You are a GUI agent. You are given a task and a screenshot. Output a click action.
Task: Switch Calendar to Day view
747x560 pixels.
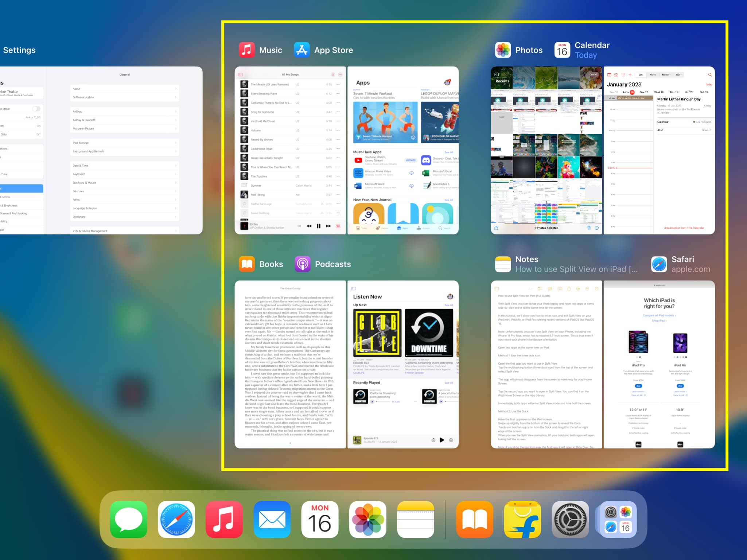point(641,75)
